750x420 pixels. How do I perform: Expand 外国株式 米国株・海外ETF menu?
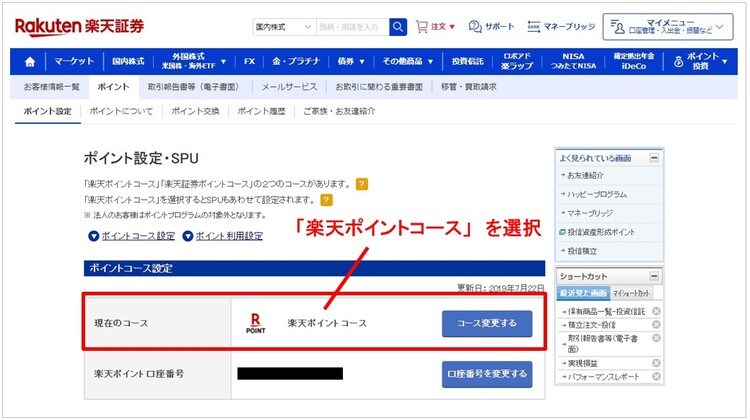click(x=193, y=61)
